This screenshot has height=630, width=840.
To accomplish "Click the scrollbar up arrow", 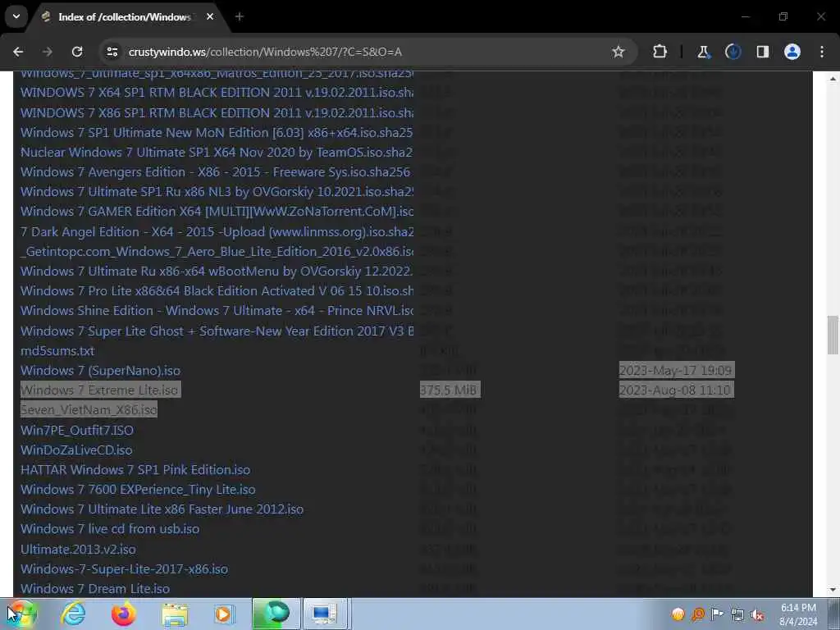I will (x=833, y=78).
